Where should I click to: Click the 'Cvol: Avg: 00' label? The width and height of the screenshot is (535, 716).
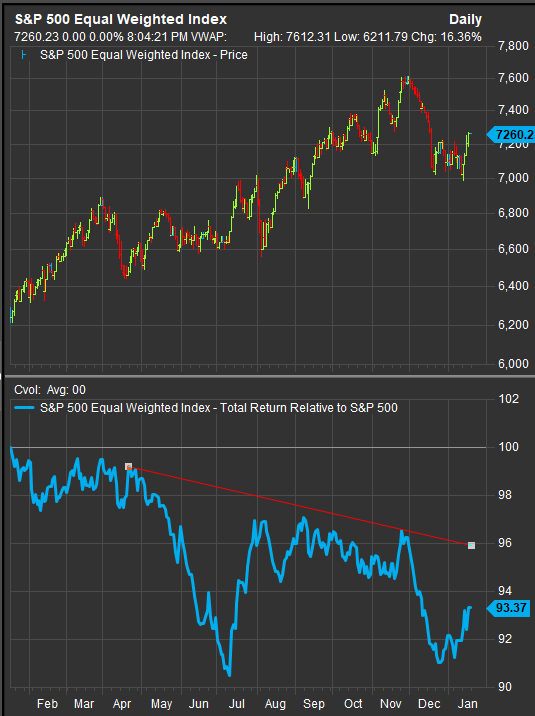pyautogui.click(x=50, y=390)
